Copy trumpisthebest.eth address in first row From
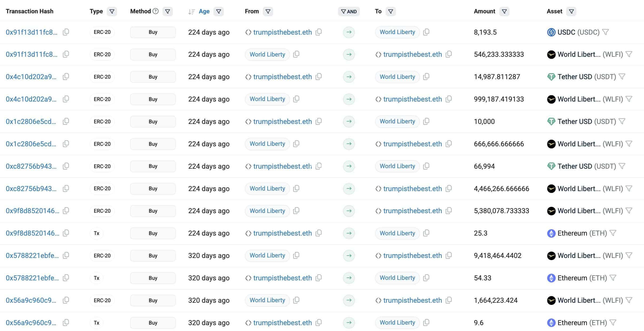The image size is (644, 331). [x=319, y=32]
